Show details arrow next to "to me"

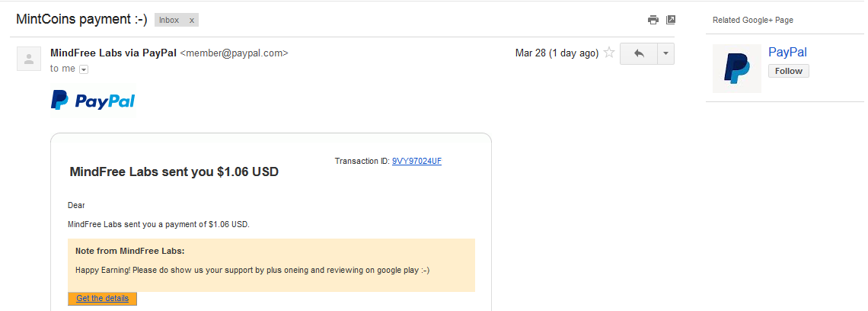(84, 69)
